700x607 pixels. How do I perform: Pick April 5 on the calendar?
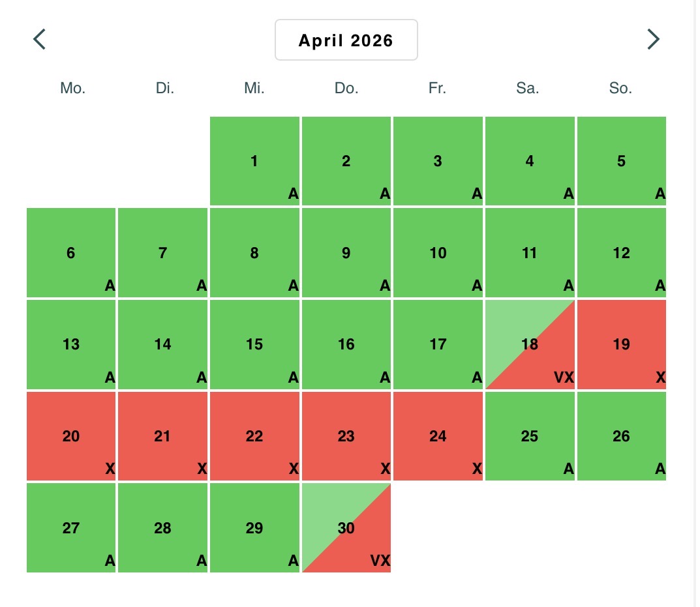pos(621,161)
